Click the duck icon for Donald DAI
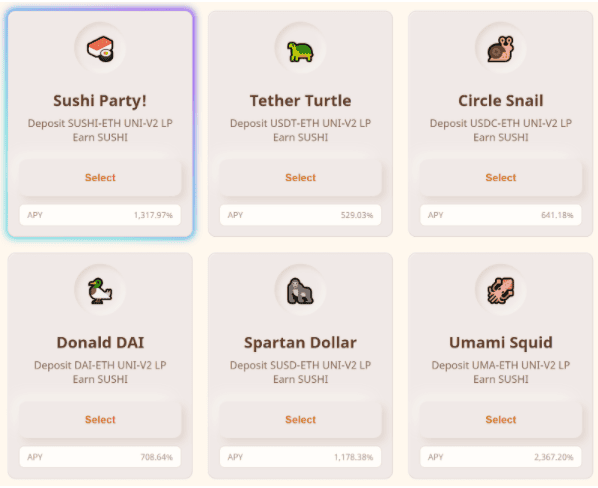The width and height of the screenshot is (598, 488). coord(100,291)
